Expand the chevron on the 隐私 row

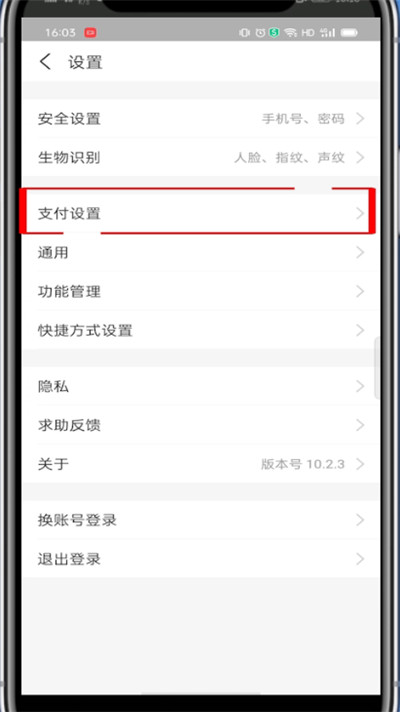(x=360, y=386)
